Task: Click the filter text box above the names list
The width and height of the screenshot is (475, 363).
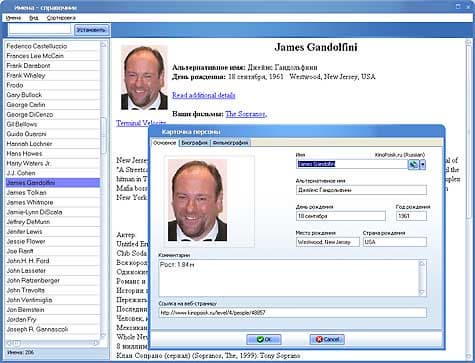Action: point(40,29)
